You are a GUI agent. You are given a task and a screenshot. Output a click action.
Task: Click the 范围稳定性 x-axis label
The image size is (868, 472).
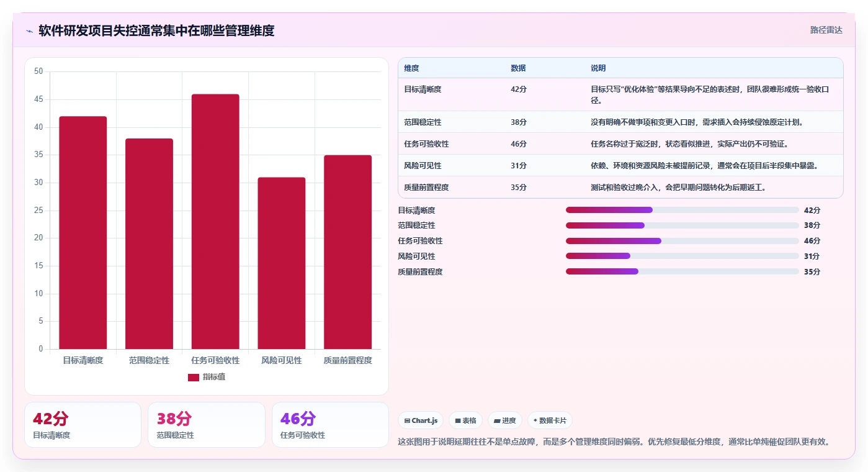pos(149,360)
